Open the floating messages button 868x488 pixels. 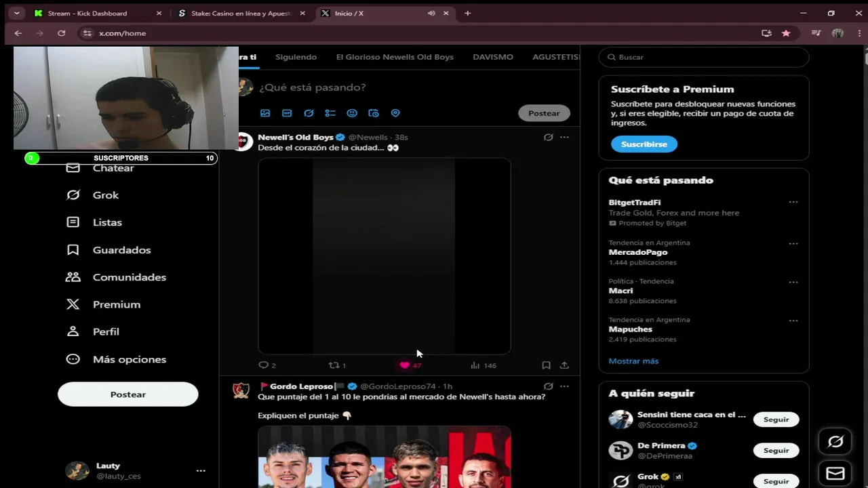(x=835, y=474)
